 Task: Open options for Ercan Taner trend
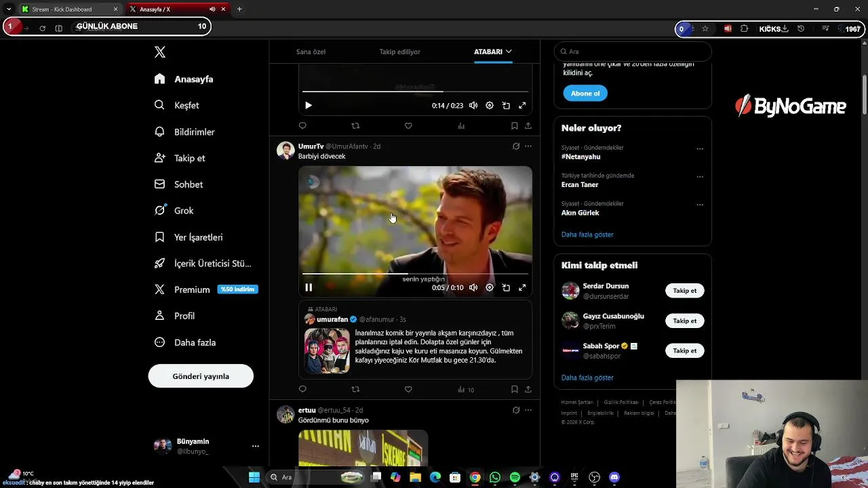700,177
